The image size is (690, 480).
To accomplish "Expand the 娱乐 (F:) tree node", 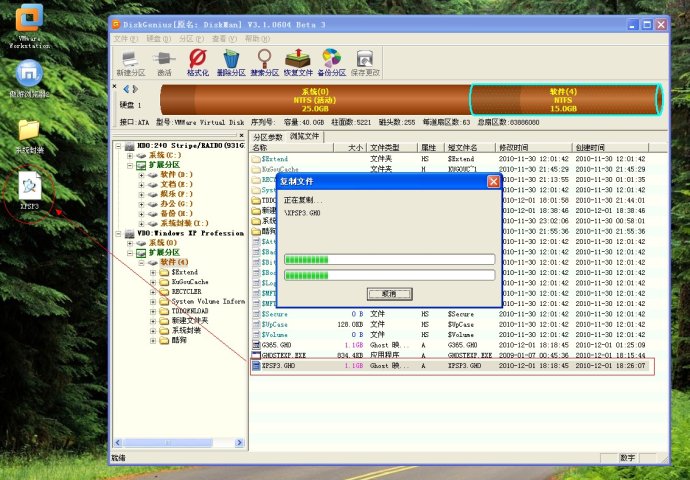I will pyautogui.click(x=141, y=194).
